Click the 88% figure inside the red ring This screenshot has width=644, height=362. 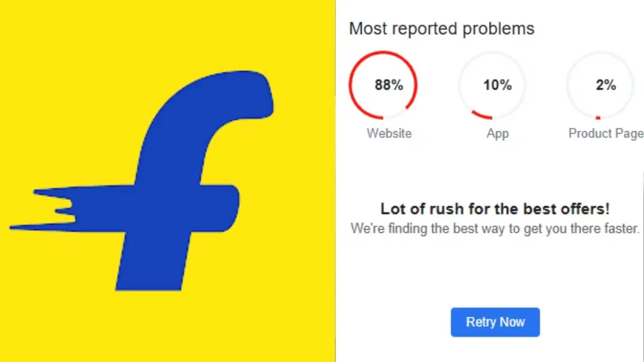[389, 85]
